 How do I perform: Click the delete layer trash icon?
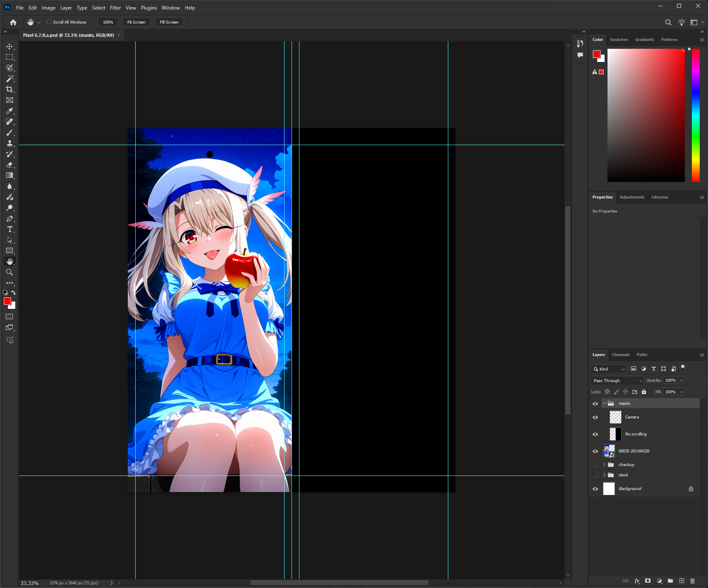point(693,581)
